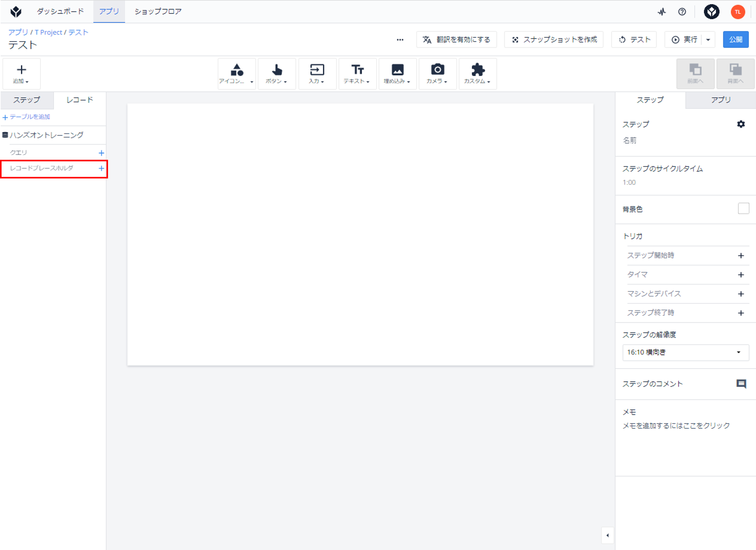Open the 埋め込み embed widget menu
The width and height of the screenshot is (756, 550).
397,74
